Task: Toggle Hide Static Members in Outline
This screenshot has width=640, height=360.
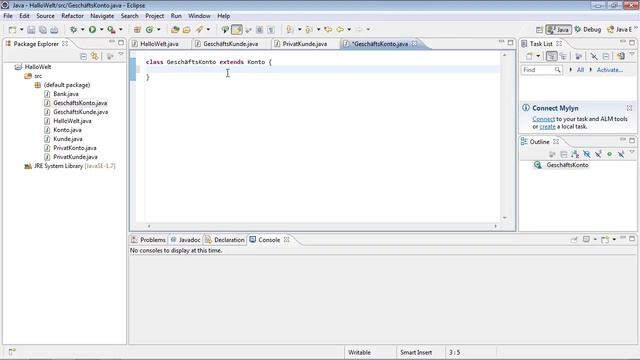Action: pos(598,154)
